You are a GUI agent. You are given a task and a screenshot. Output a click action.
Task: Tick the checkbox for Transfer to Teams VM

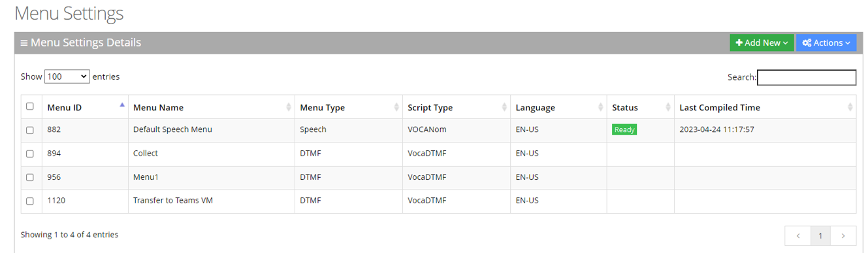(x=29, y=201)
